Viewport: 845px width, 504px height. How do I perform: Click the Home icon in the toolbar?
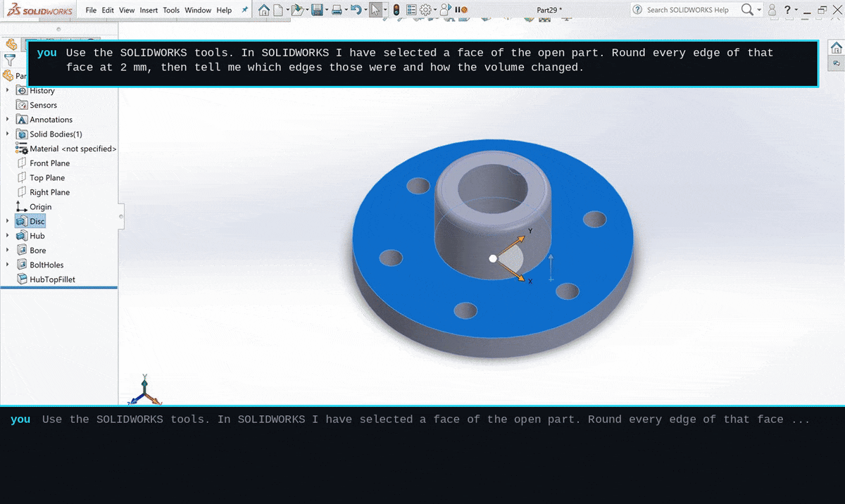[264, 10]
